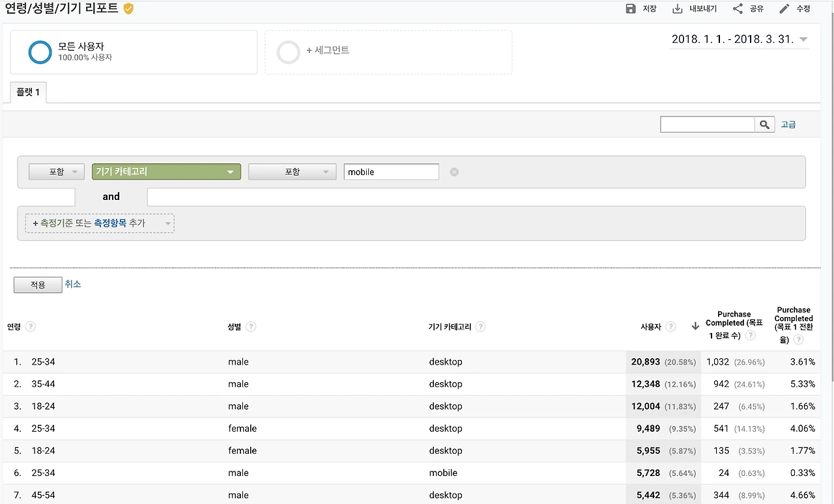The width and height of the screenshot is (834, 504).
Task: Sort by the 성별 column header
Action: tap(235, 327)
